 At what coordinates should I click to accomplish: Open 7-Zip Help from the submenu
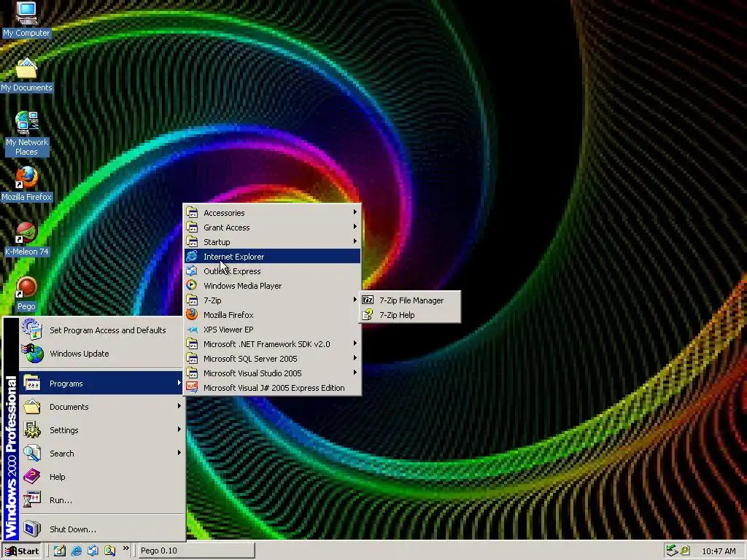click(410, 315)
